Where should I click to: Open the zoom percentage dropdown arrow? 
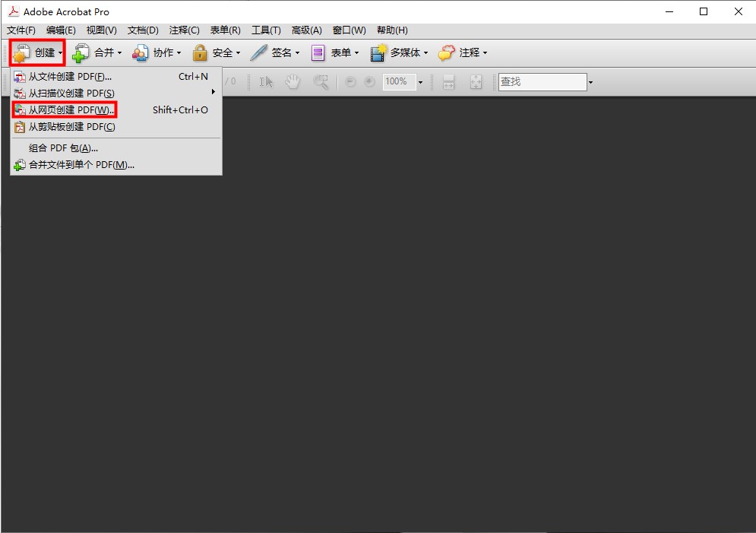[x=420, y=82]
